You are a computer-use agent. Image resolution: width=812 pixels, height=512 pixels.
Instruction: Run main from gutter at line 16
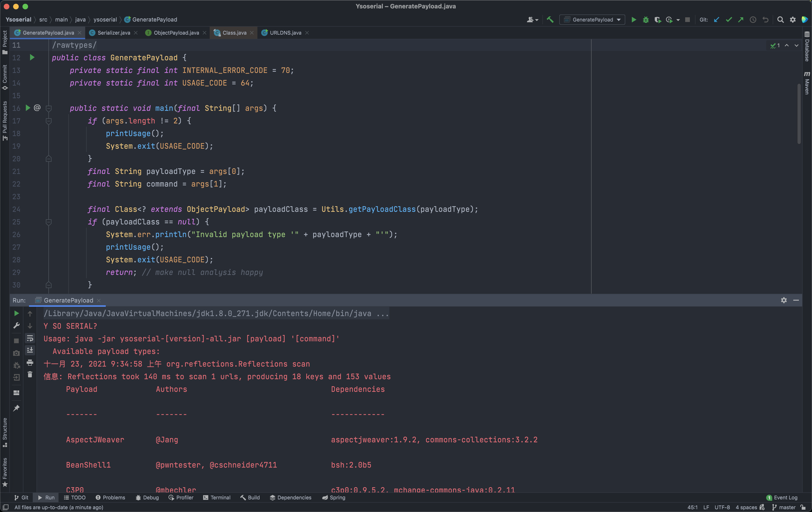click(28, 108)
